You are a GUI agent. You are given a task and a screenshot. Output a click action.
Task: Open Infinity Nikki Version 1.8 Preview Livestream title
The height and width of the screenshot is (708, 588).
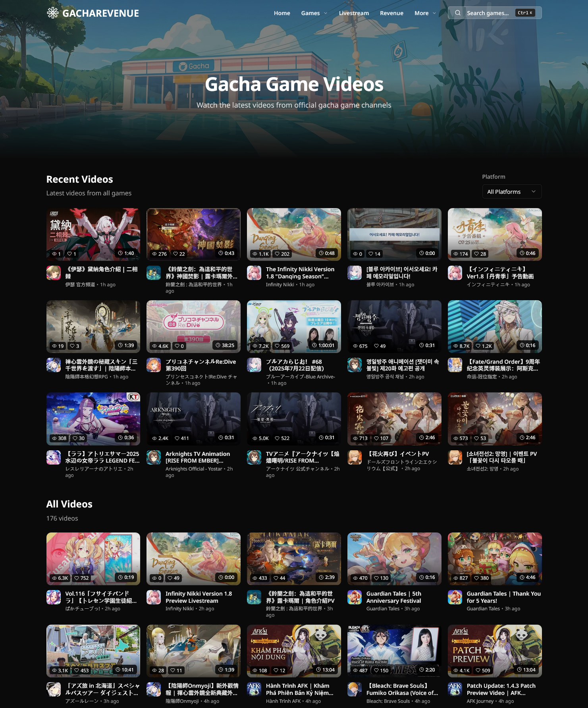199,597
